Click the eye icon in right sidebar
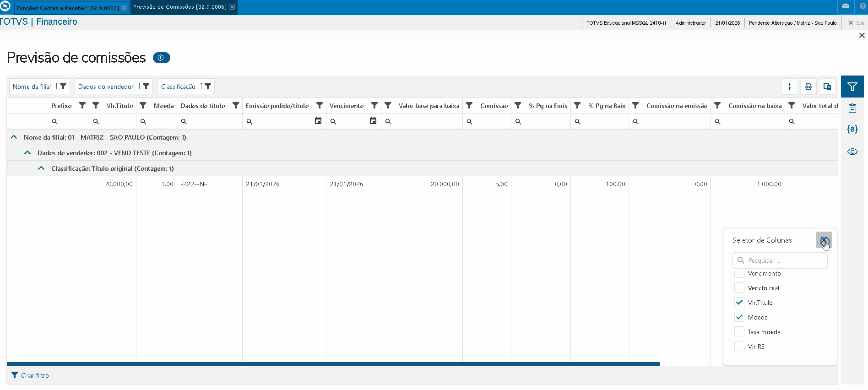Viewport: 868px width, 390px height. [x=852, y=152]
